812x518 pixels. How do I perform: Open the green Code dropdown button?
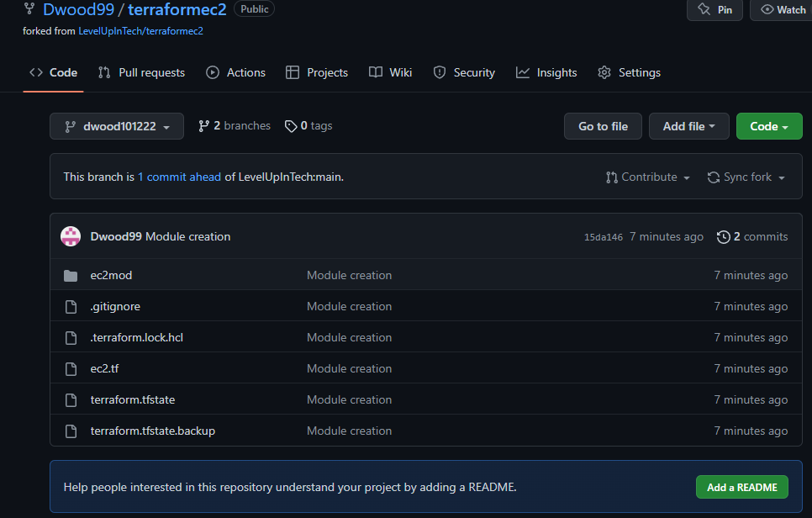[x=769, y=126]
